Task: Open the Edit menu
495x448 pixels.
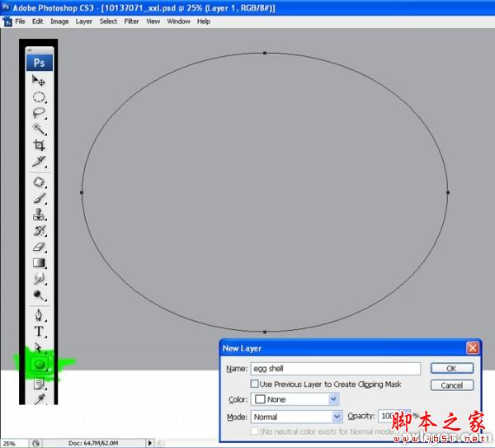Action: pyautogui.click(x=37, y=21)
